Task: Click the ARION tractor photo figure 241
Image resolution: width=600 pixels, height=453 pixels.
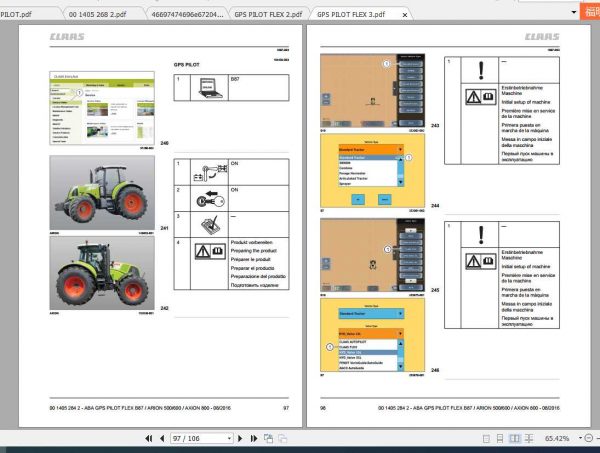Action: pos(102,192)
